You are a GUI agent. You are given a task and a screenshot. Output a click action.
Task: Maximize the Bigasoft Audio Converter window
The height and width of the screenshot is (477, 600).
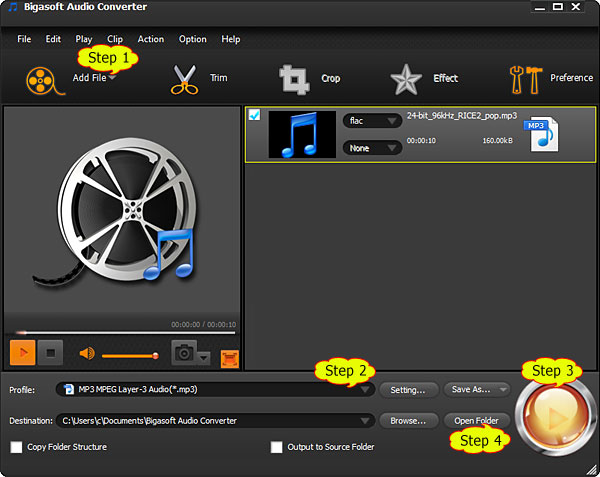[x=558, y=7]
